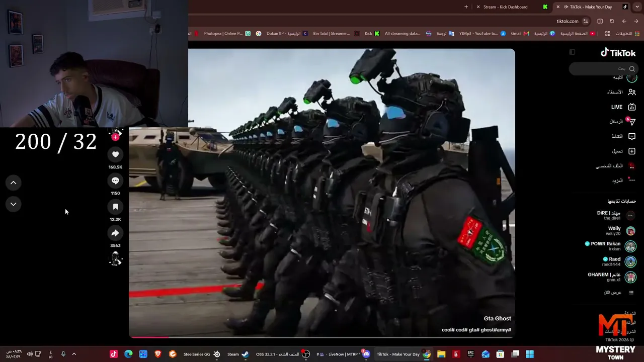The width and height of the screenshot is (644, 362).
Task: Show hidden system tray icons
Action: click(x=74, y=354)
